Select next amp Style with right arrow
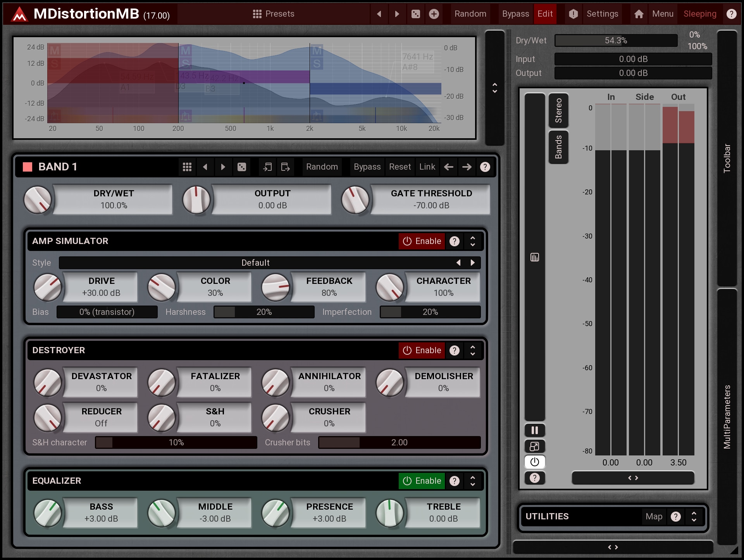The height and width of the screenshot is (560, 744). pos(472,263)
